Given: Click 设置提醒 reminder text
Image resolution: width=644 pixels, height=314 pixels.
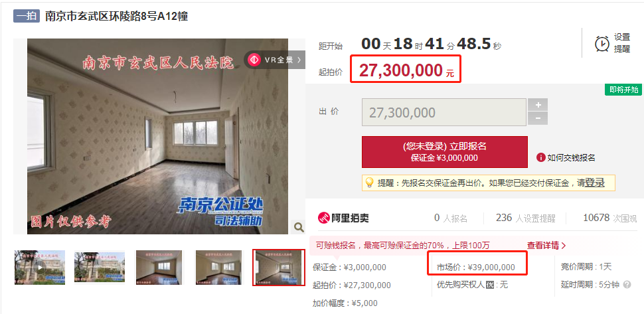Looking at the screenshot, I should [x=622, y=43].
